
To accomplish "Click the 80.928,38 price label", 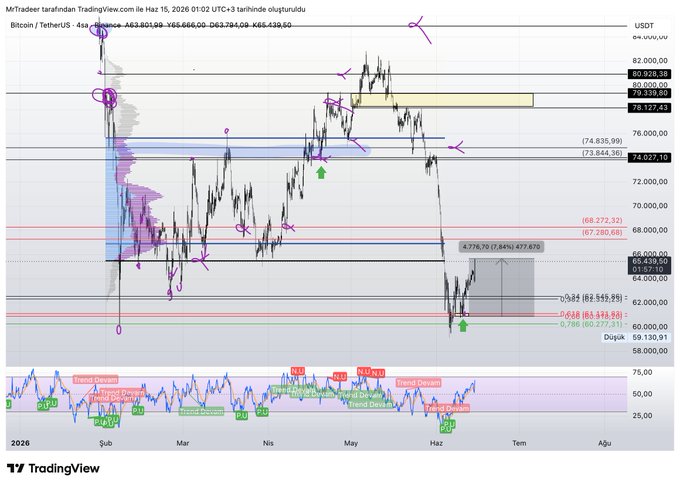I will click(649, 74).
